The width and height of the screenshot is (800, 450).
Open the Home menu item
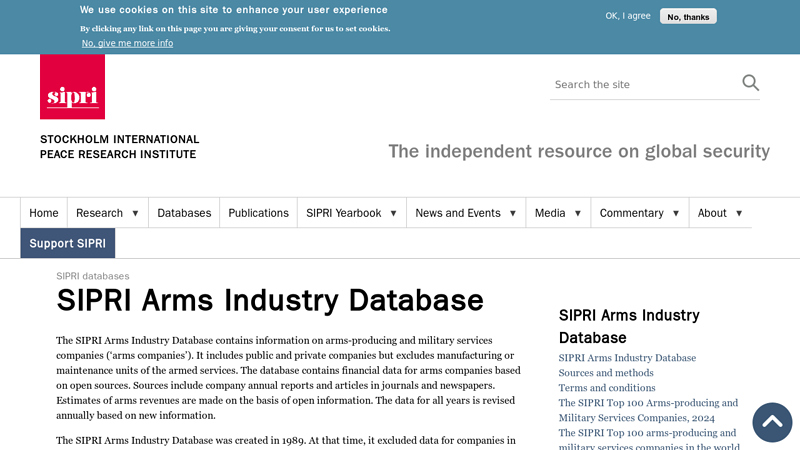[x=44, y=213]
